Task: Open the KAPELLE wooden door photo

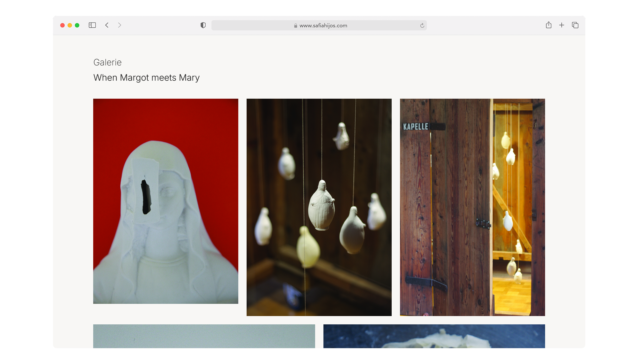Action: point(472,207)
